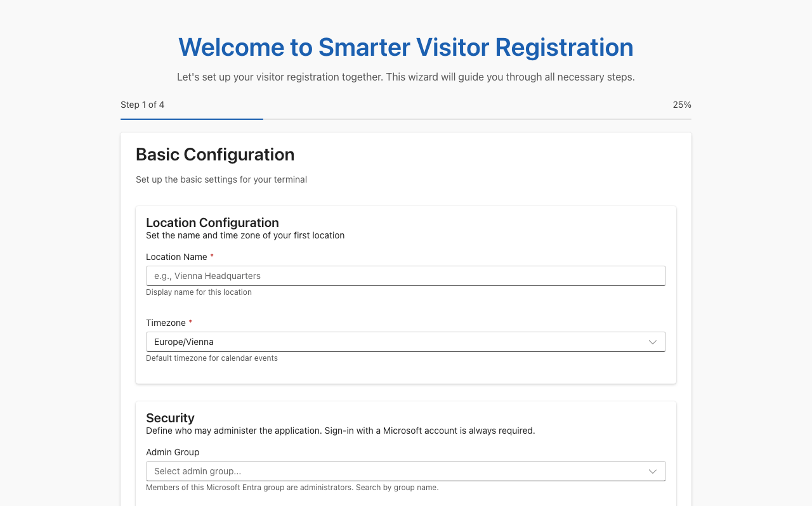Click the 'Step 1 of 4' label
This screenshot has width=812, height=506.
143,105
